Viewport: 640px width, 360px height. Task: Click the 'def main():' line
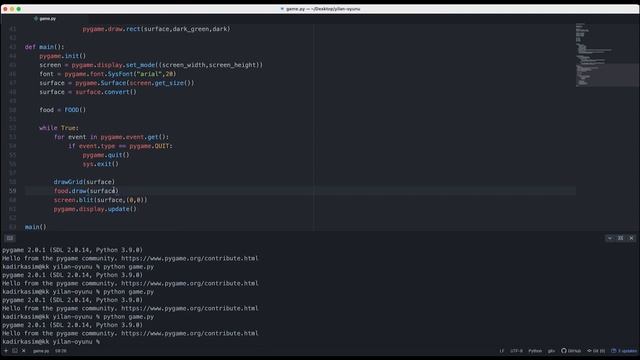point(44,47)
